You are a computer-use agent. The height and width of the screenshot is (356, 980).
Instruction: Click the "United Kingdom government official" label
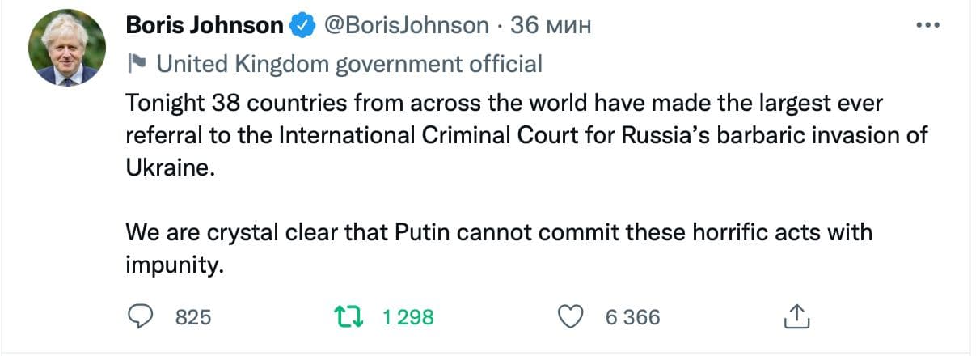click(x=348, y=64)
